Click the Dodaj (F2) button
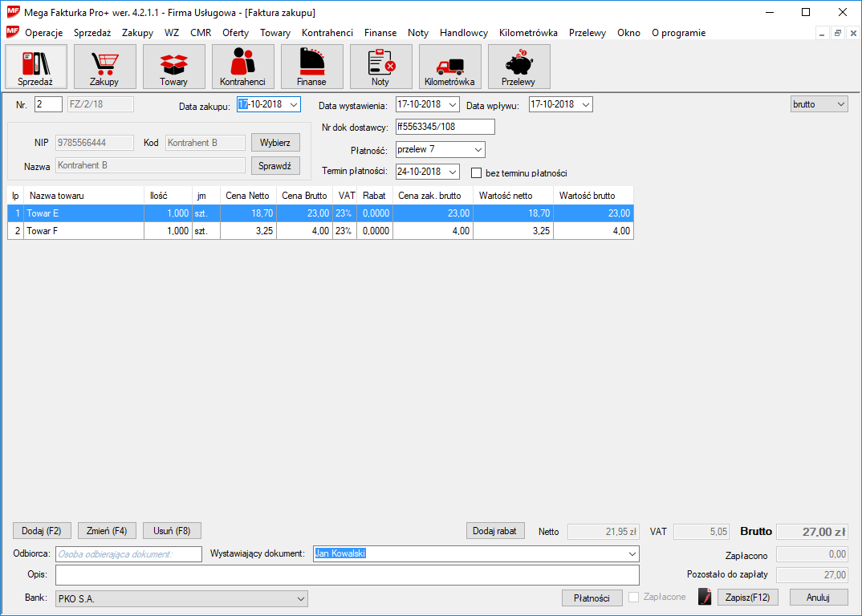The height and width of the screenshot is (616, 862). [x=42, y=531]
